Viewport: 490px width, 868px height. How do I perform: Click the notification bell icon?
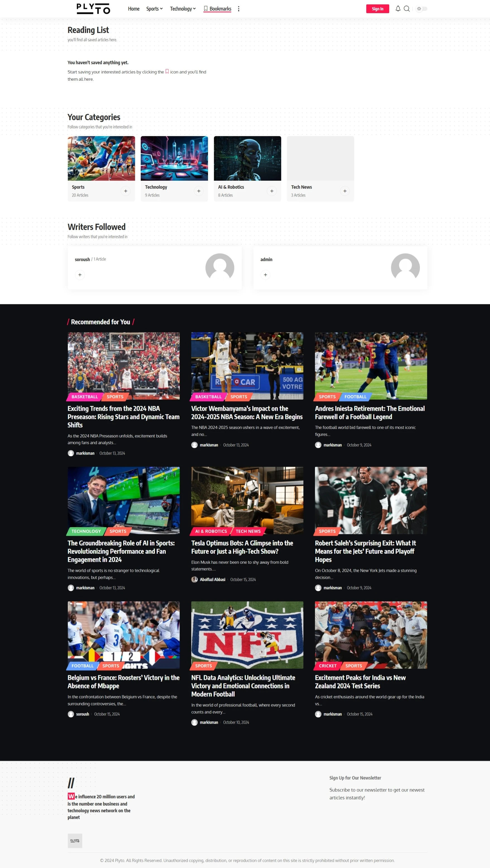[x=398, y=9]
